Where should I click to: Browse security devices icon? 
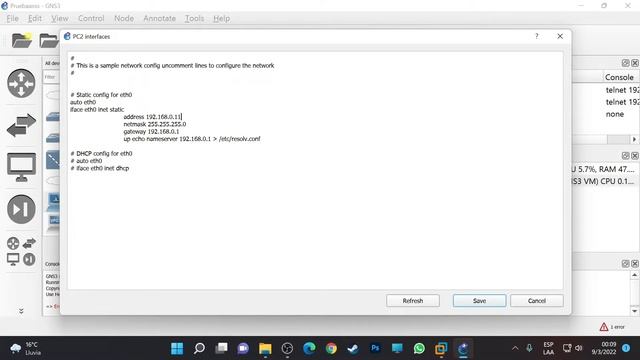(x=21, y=209)
